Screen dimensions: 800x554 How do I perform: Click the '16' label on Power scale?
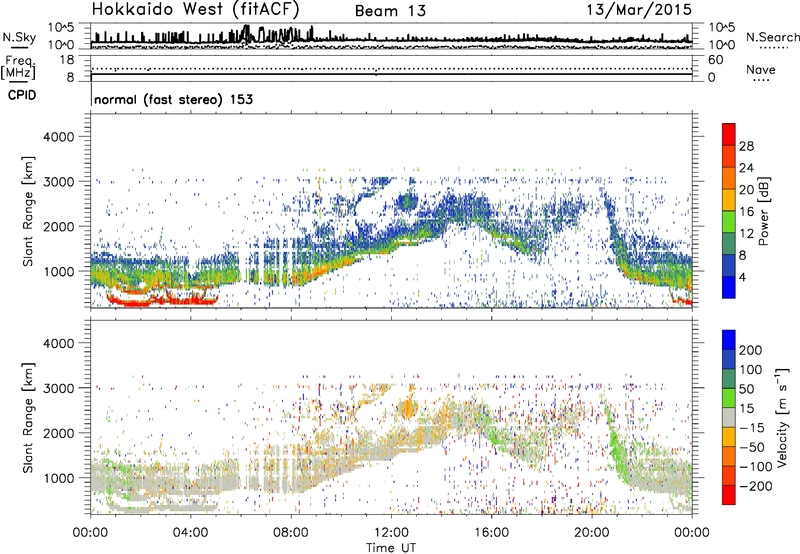coord(746,211)
